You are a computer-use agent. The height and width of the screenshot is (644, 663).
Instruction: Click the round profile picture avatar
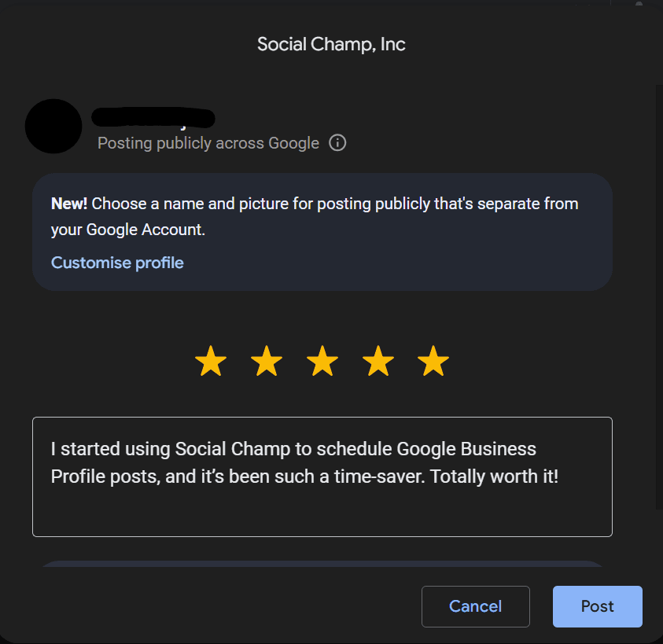point(53,127)
